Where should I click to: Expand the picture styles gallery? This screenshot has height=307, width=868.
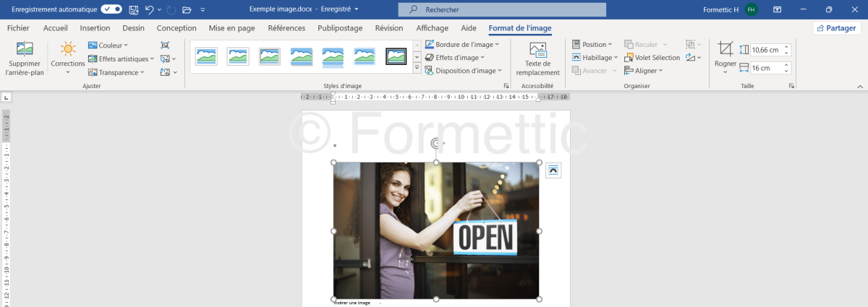417,68
